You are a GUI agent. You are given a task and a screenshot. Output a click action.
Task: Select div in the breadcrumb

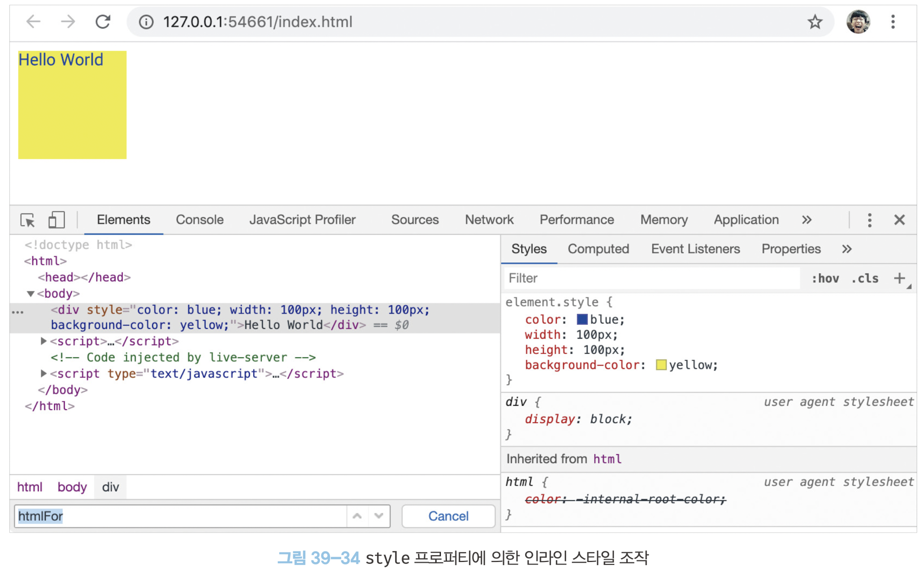coord(110,487)
